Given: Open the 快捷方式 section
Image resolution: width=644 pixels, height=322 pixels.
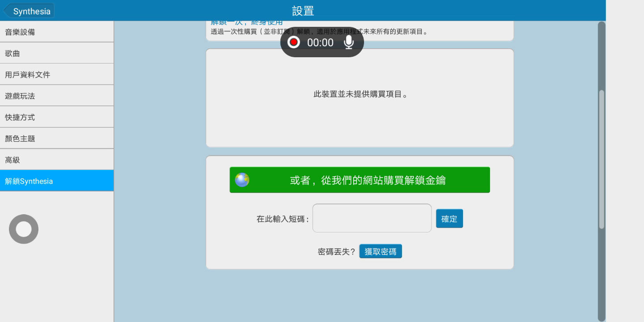Looking at the screenshot, I should pos(57,117).
